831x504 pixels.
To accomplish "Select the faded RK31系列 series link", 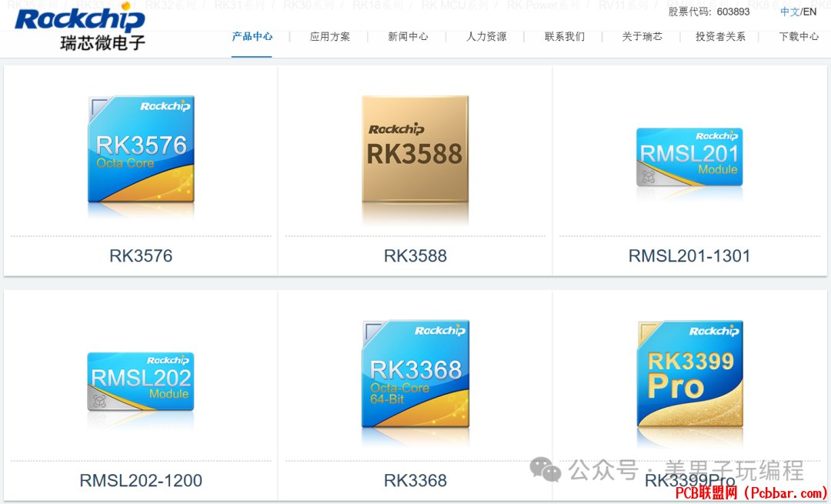I will (239, 6).
